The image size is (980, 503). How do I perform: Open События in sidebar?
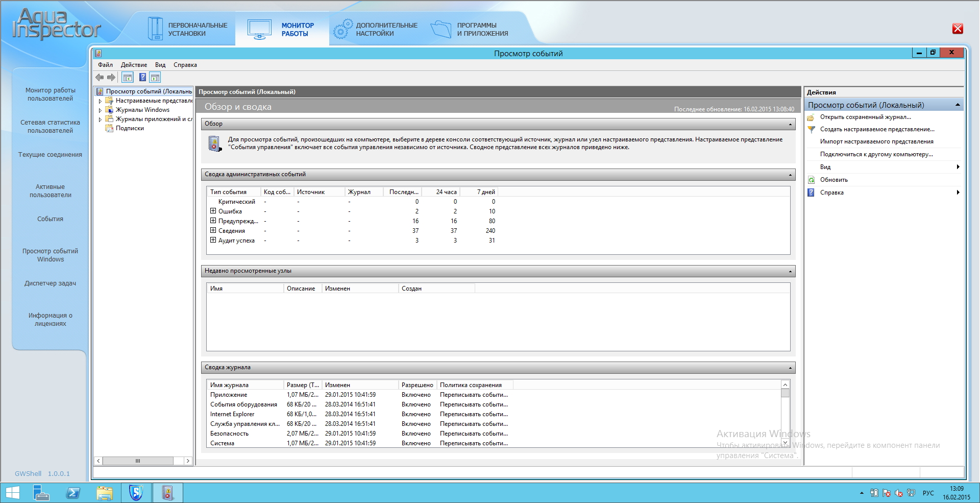[50, 219]
